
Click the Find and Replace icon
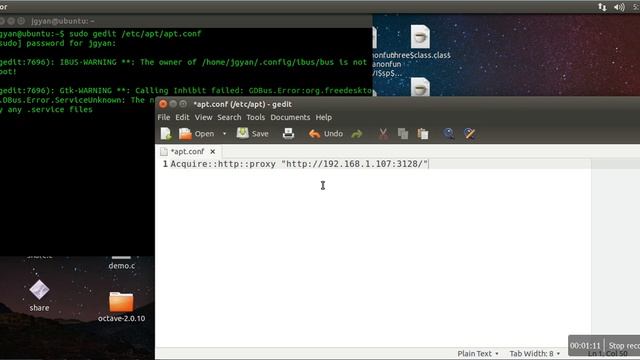click(469, 133)
